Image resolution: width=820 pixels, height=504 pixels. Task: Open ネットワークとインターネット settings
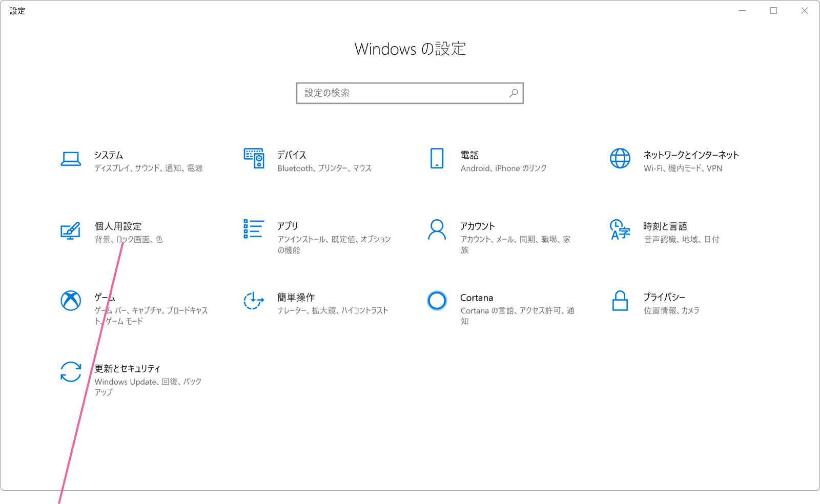tap(691, 155)
